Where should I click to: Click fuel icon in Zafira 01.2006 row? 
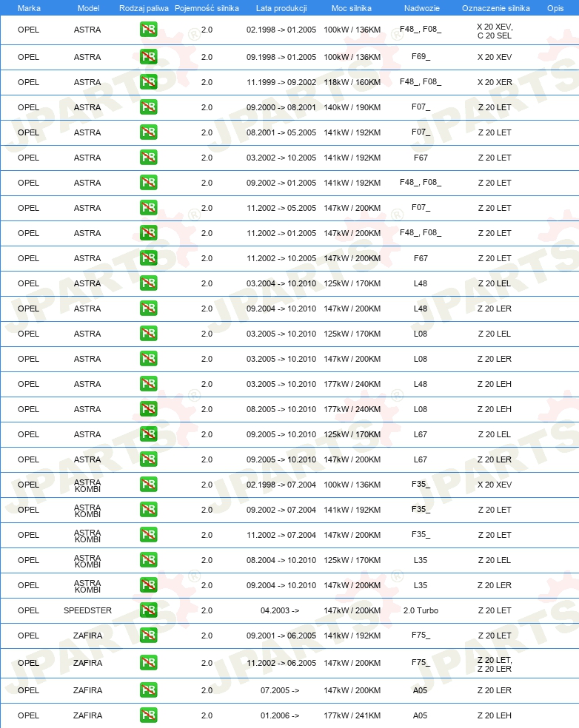tap(149, 715)
